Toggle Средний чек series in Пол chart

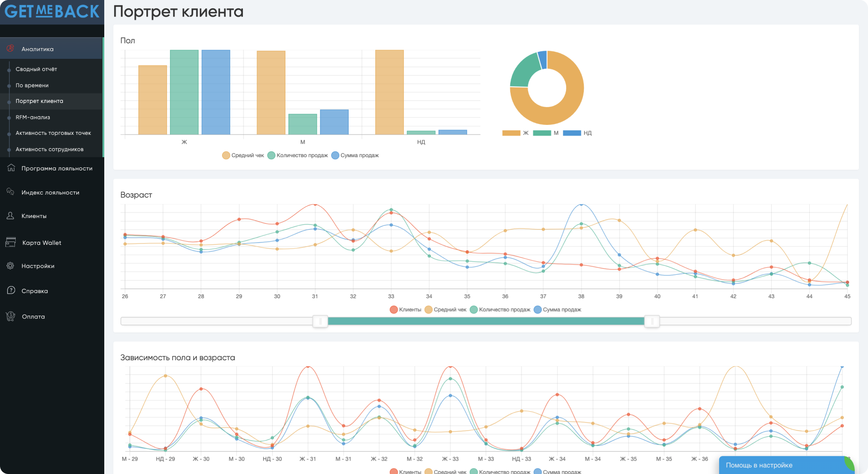pos(243,155)
